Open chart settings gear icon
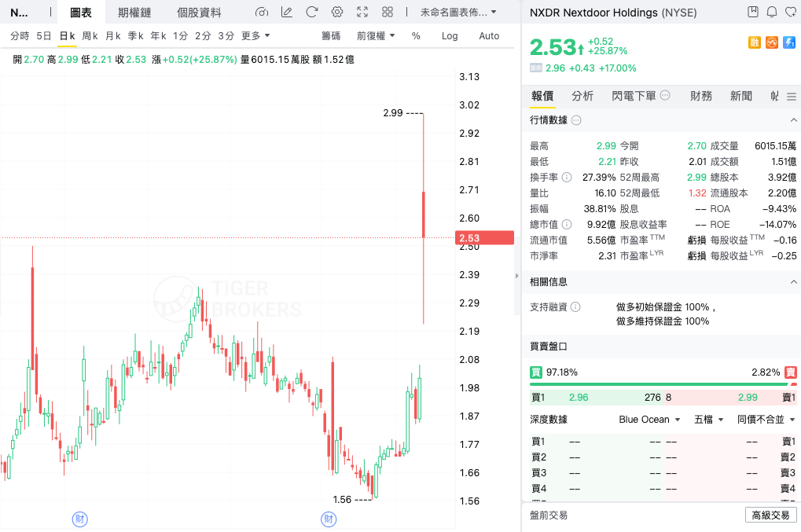801x532 pixels. [x=337, y=13]
